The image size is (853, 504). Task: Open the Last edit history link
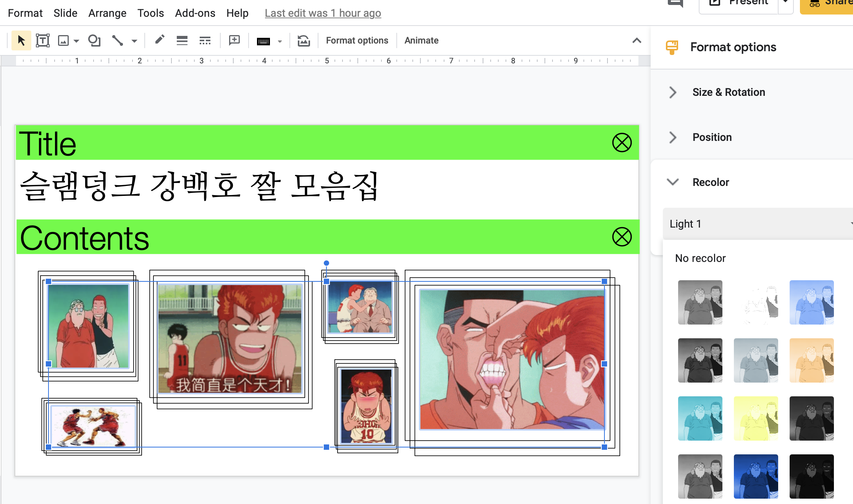click(x=323, y=13)
